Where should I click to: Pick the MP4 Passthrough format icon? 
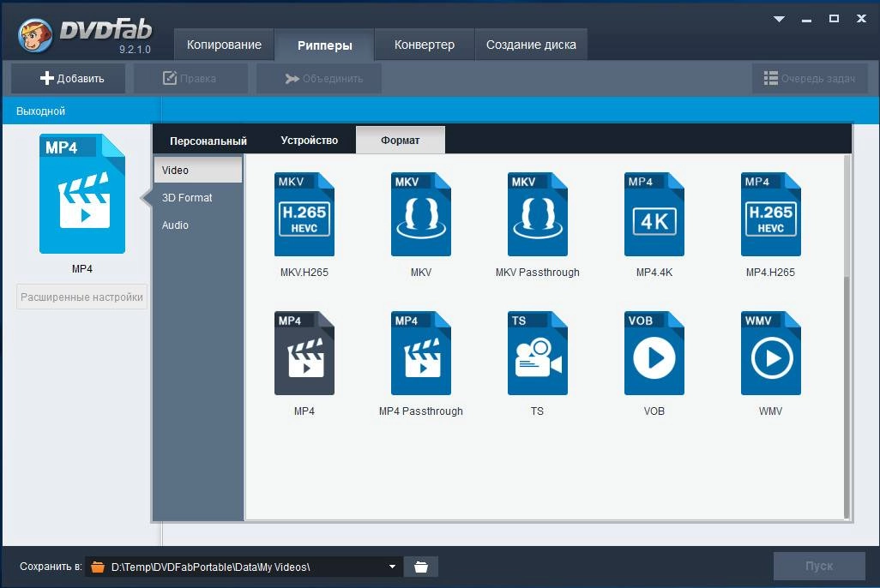click(421, 353)
